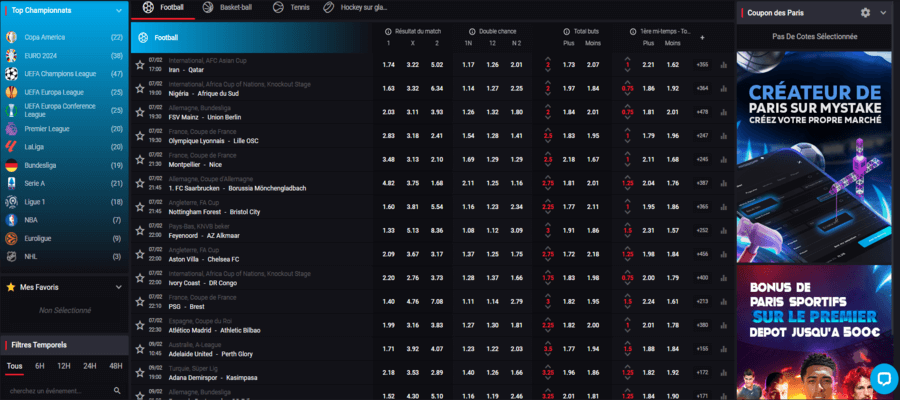Toggle star for Aston Villa - Chelsea FC
This screenshot has width=900, height=400.
139,254
